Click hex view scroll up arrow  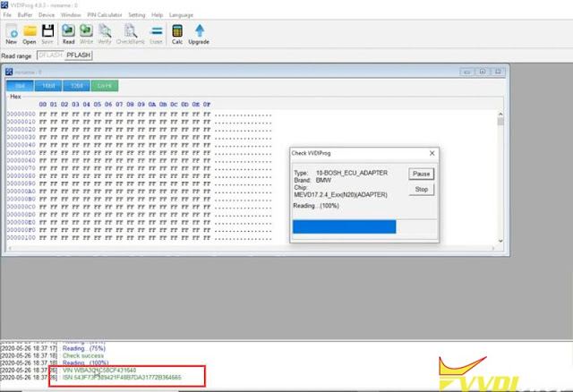point(500,115)
